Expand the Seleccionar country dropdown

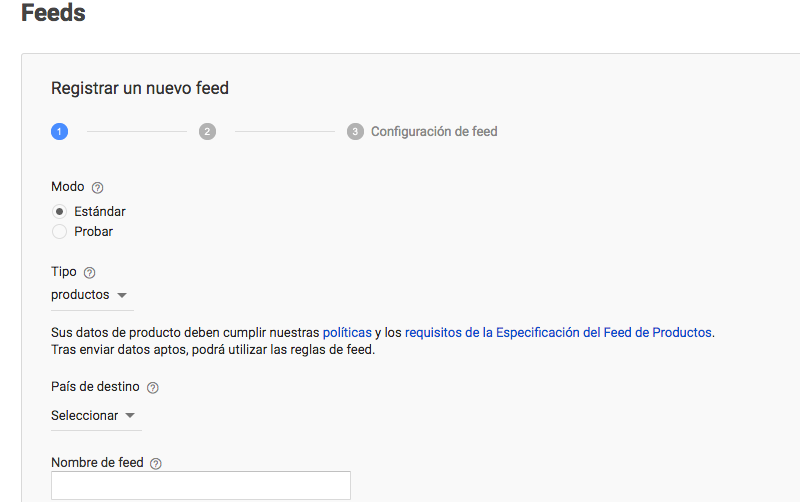click(96, 416)
